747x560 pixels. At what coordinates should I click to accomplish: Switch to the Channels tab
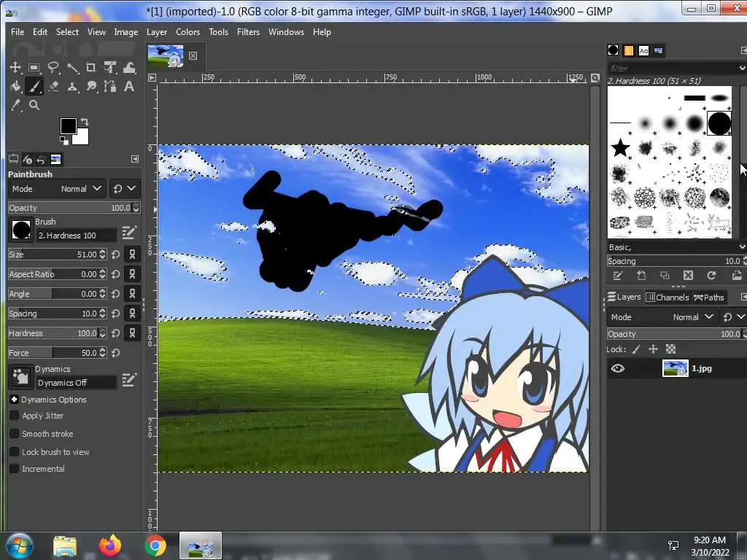(x=667, y=297)
